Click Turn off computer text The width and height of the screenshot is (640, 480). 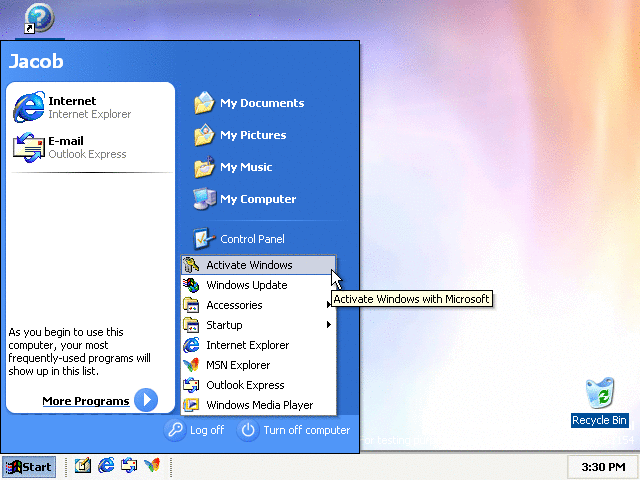[x=307, y=430]
